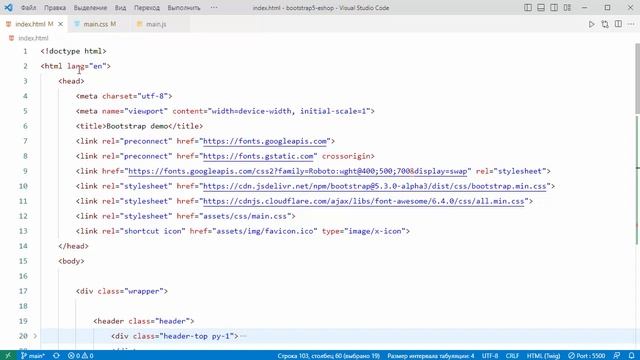Open the fonts.gstatic.com link

coord(258,156)
